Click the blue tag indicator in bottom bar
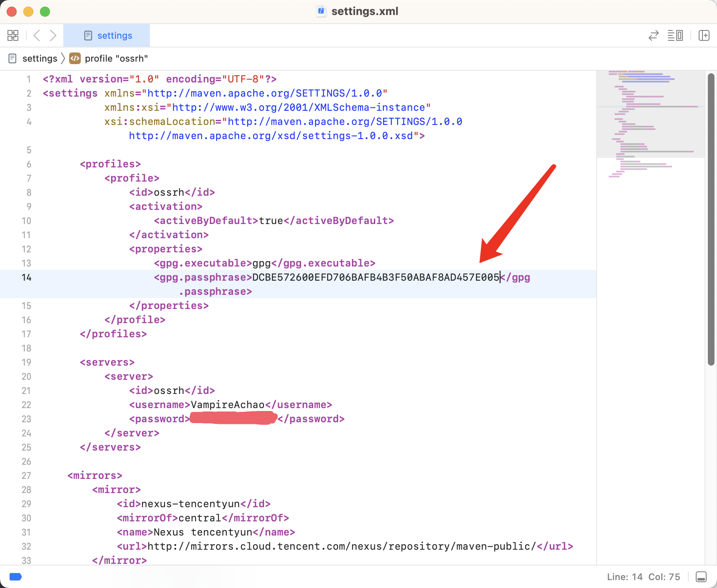The height and width of the screenshot is (588, 717). click(15, 577)
